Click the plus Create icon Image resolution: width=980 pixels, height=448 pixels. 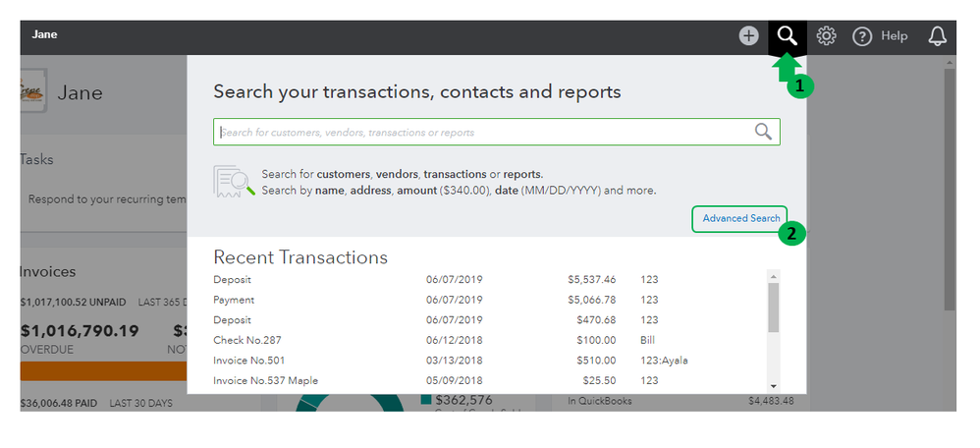[748, 35]
